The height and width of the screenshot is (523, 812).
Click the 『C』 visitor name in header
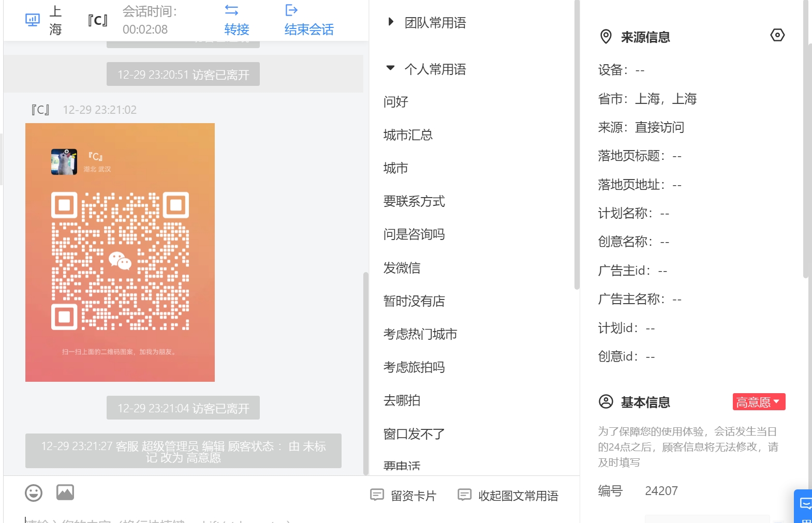[97, 21]
